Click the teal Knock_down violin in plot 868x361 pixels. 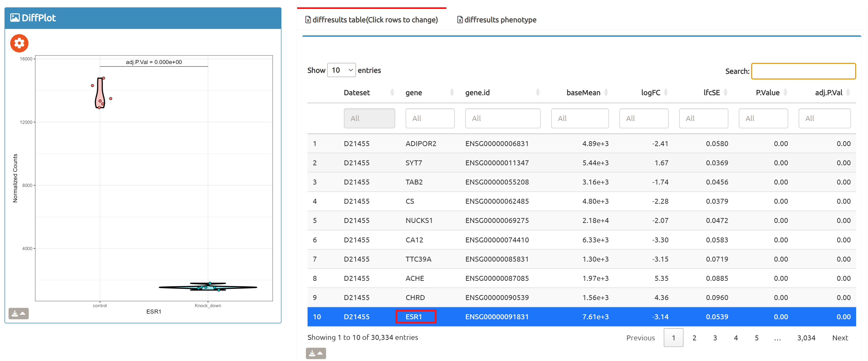click(208, 287)
